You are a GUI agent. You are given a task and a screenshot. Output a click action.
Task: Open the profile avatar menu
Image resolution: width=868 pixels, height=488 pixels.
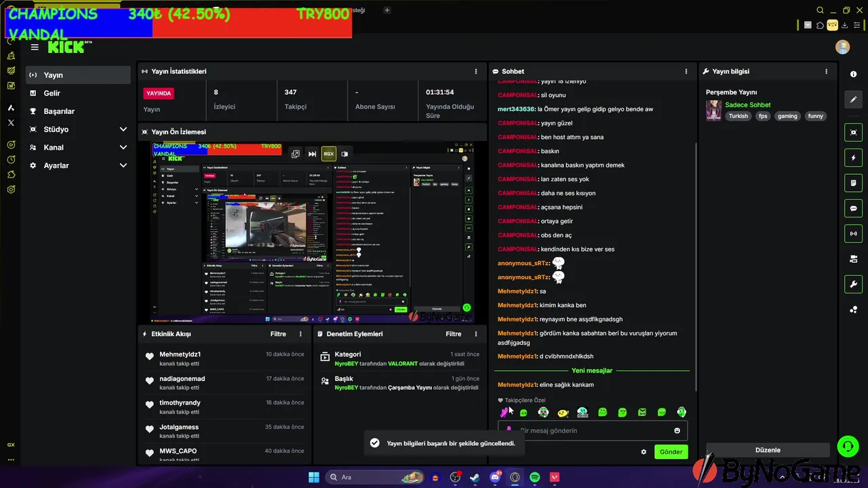point(843,47)
